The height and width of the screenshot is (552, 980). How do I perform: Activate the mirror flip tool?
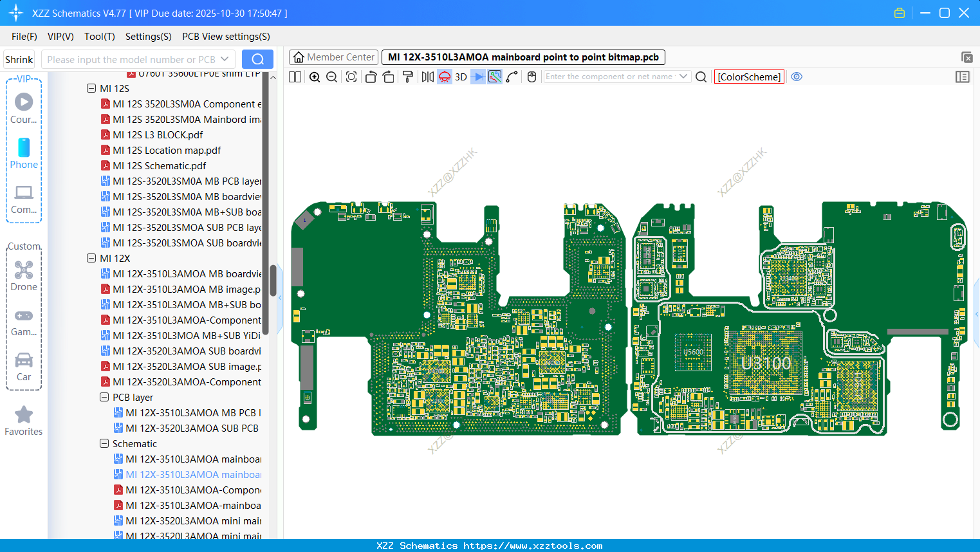point(427,77)
